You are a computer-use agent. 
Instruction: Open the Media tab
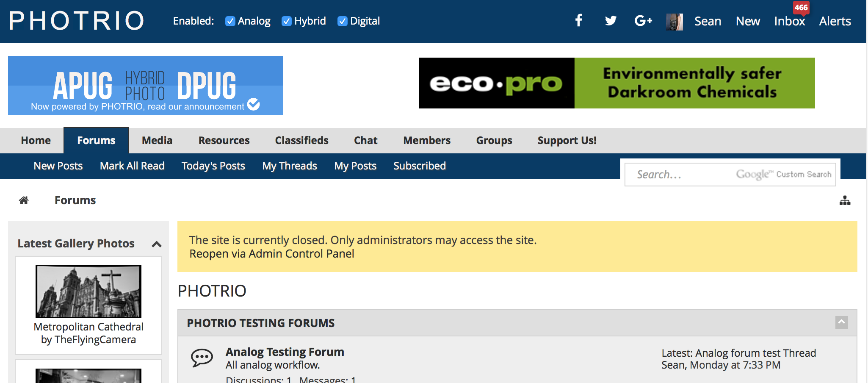pos(157,140)
